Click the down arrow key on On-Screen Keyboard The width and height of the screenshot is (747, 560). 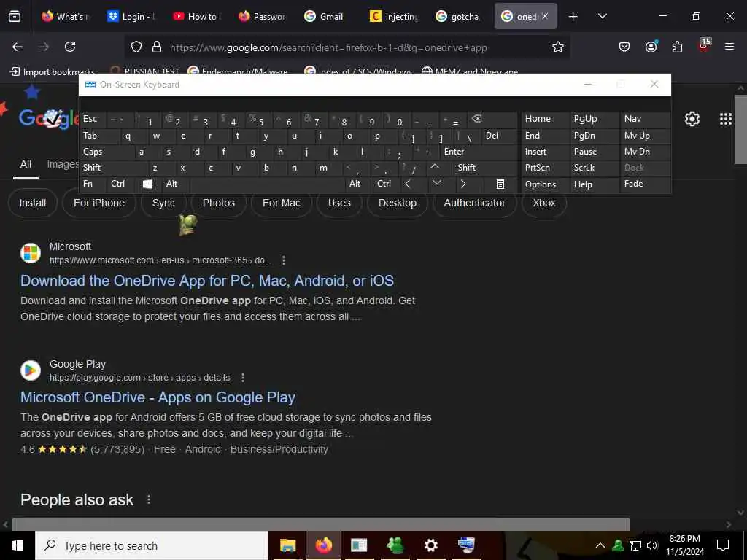click(437, 183)
